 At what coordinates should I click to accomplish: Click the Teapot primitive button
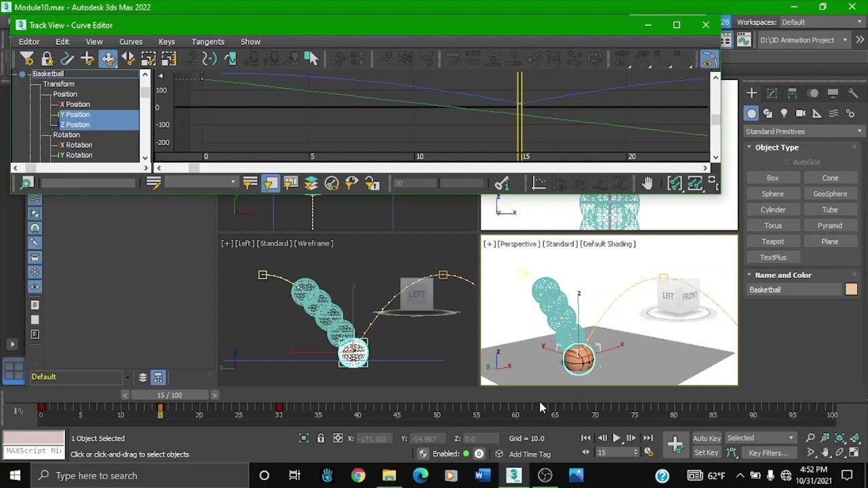(772, 241)
